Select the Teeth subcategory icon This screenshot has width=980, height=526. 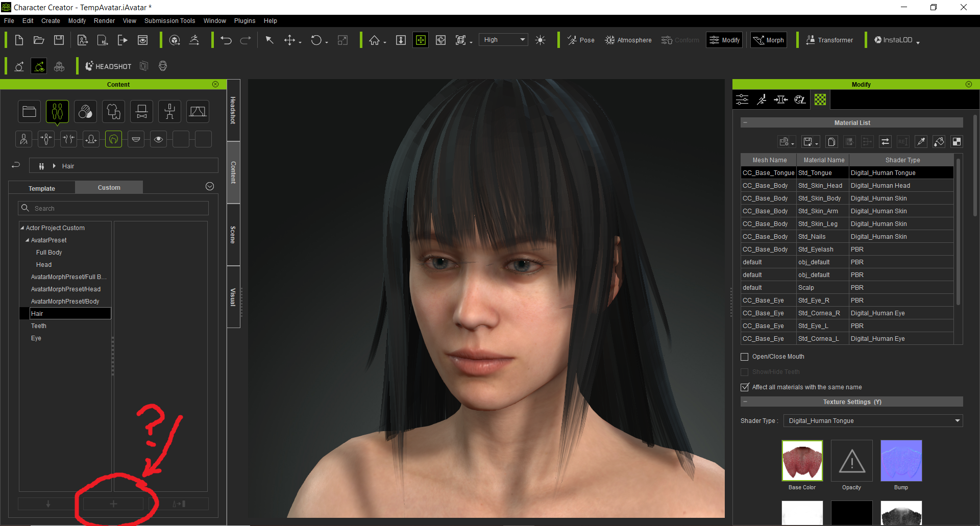point(136,139)
